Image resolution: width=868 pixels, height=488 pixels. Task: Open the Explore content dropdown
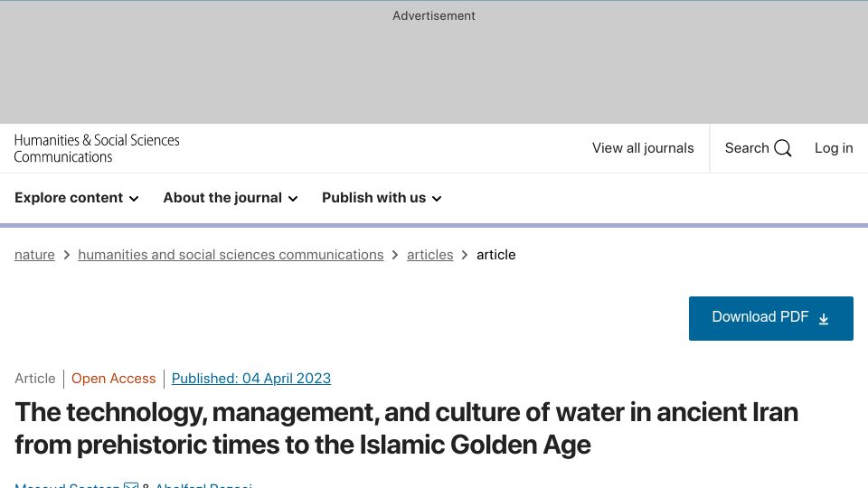[x=76, y=198]
